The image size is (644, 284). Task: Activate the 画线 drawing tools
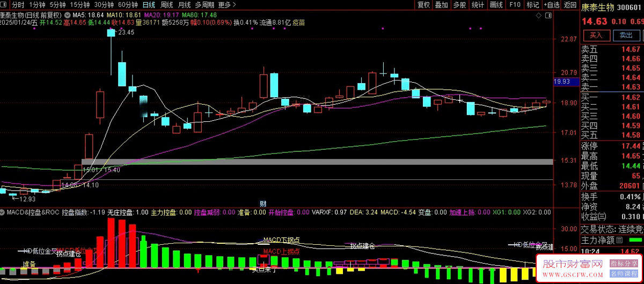(x=496, y=5)
